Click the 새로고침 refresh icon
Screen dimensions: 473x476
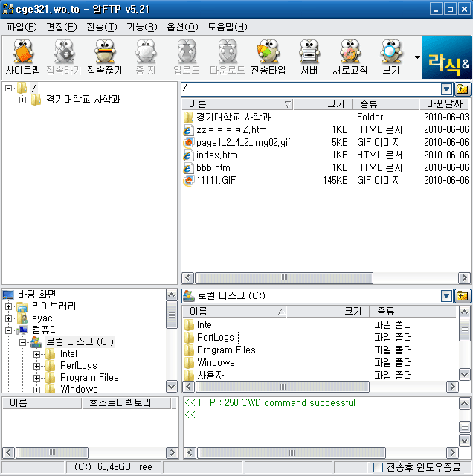(350, 58)
